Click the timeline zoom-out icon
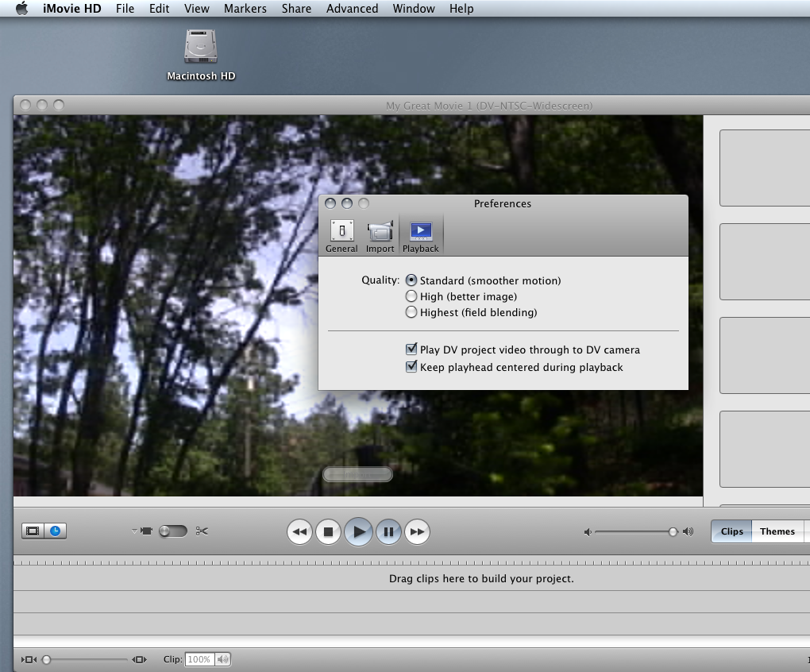This screenshot has height=672, width=810. point(29,659)
